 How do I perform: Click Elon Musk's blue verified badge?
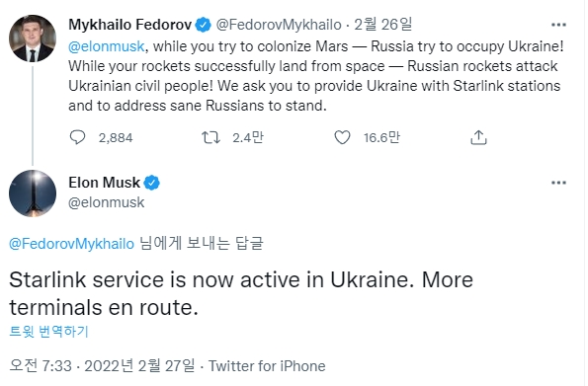pos(151,183)
